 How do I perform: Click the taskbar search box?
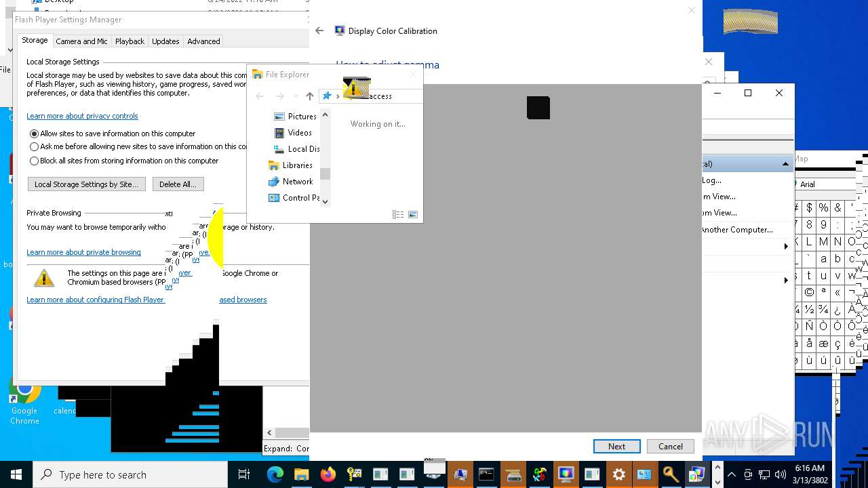[130, 474]
